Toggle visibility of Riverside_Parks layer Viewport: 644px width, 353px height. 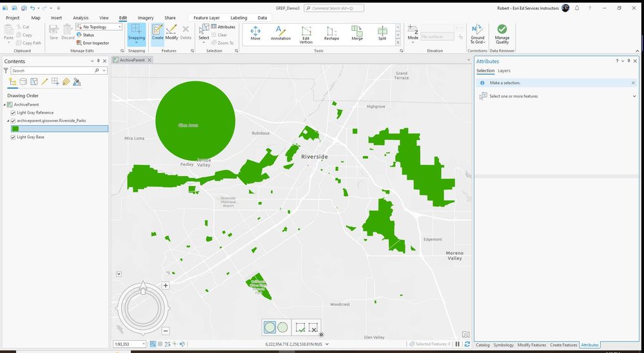14,121
